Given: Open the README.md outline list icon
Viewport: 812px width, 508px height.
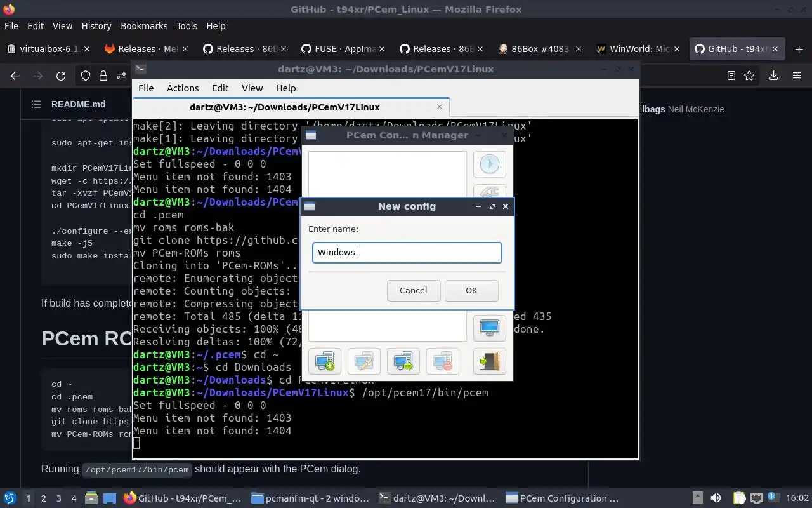Looking at the screenshot, I should 36,104.
